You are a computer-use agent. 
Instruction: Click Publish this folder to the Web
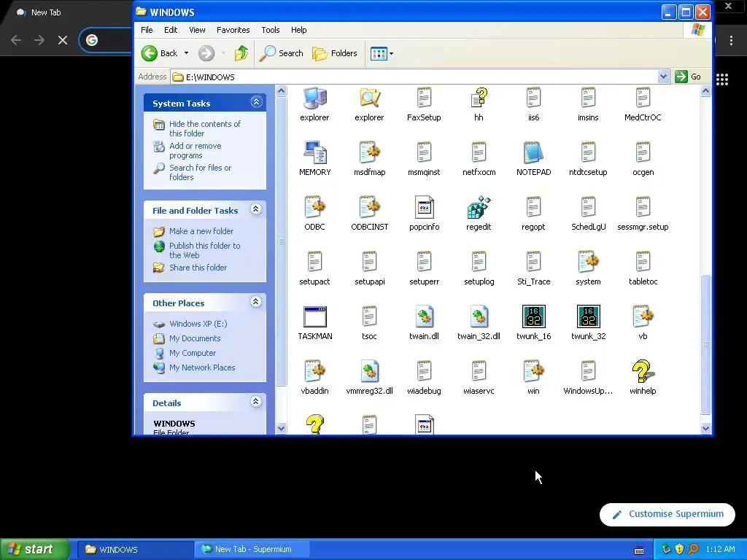pos(205,250)
